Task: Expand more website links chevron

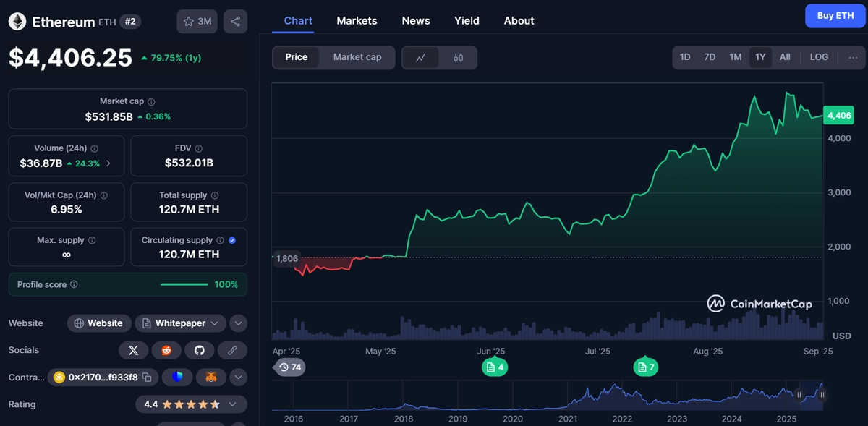Action: click(x=238, y=323)
